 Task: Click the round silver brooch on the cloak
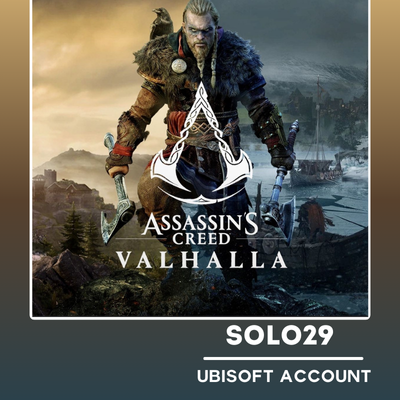179,65
